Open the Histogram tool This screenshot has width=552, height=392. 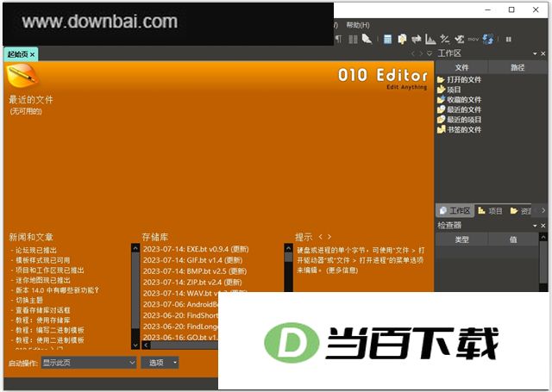coord(430,39)
